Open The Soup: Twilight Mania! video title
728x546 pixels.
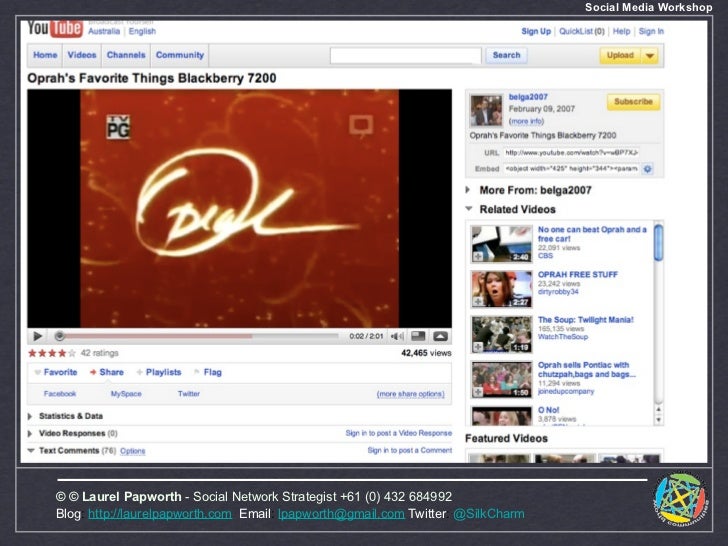tap(585, 320)
